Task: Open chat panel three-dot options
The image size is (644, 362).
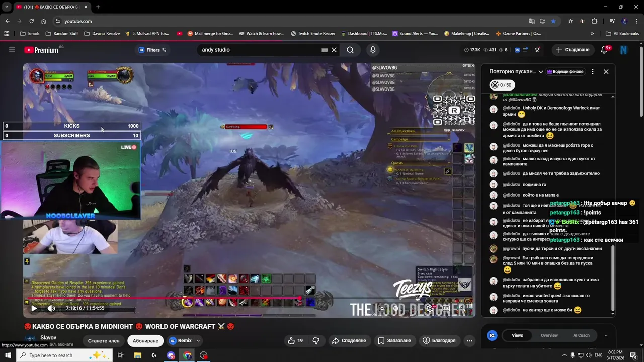Action: pos(593,72)
